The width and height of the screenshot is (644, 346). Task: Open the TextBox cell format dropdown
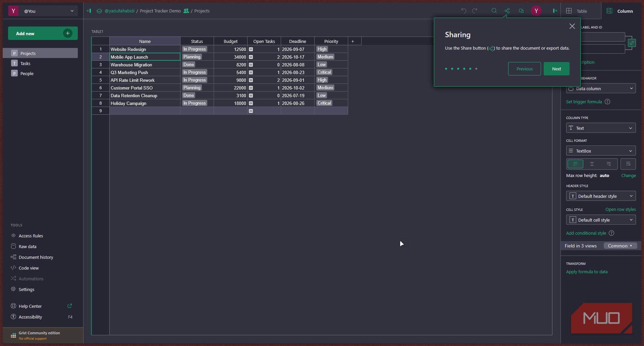601,151
